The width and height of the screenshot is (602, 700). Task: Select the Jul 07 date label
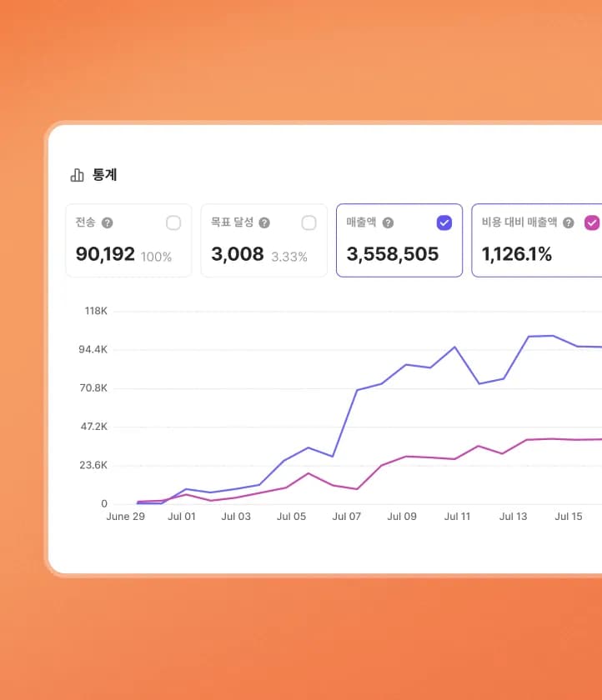pos(346,517)
